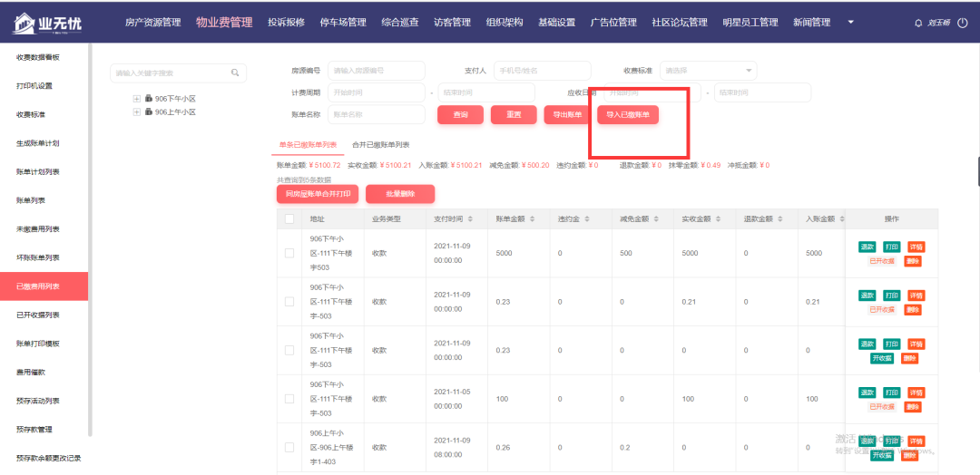Open the more-menus arrow after 新闻管理
The width and height of the screenshot is (980, 475).
[x=850, y=23]
